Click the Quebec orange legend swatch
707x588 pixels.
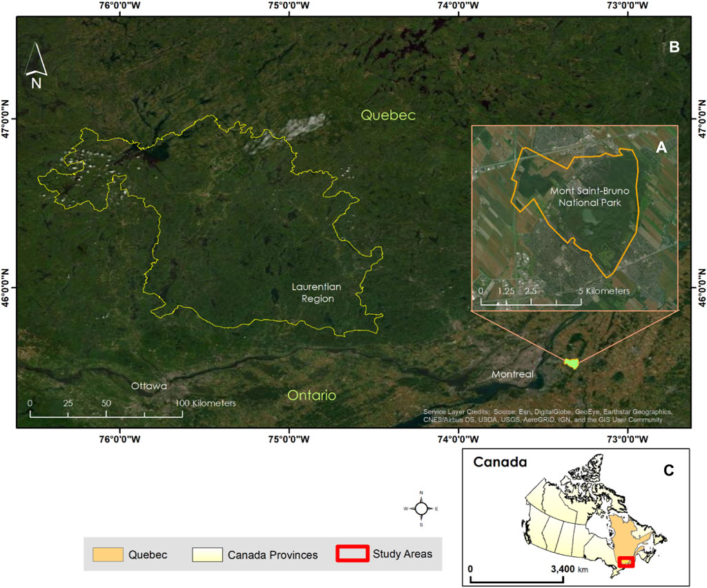coord(108,555)
